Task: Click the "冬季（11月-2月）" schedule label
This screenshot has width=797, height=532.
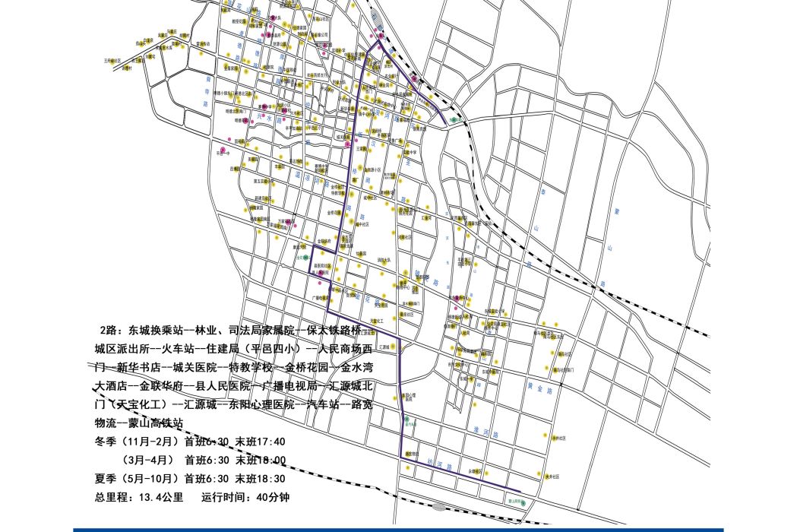Action: (137, 442)
